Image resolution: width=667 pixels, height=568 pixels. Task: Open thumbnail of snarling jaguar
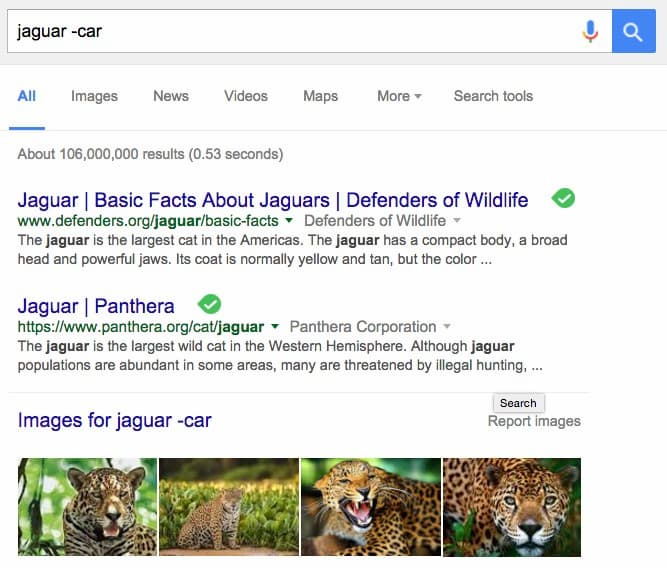(x=371, y=507)
